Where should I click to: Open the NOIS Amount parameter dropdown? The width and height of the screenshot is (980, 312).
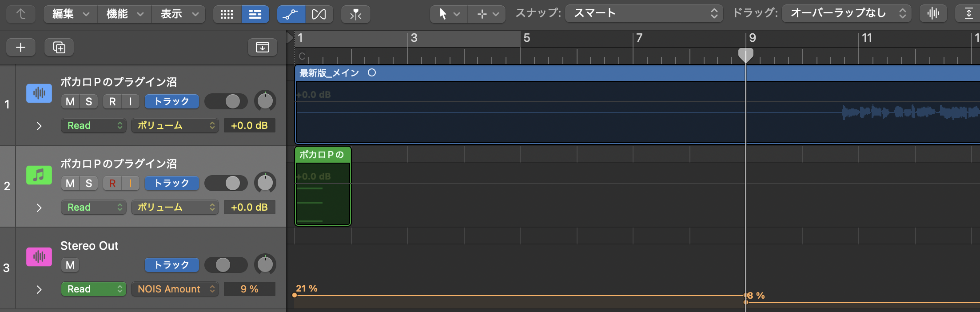tap(175, 289)
